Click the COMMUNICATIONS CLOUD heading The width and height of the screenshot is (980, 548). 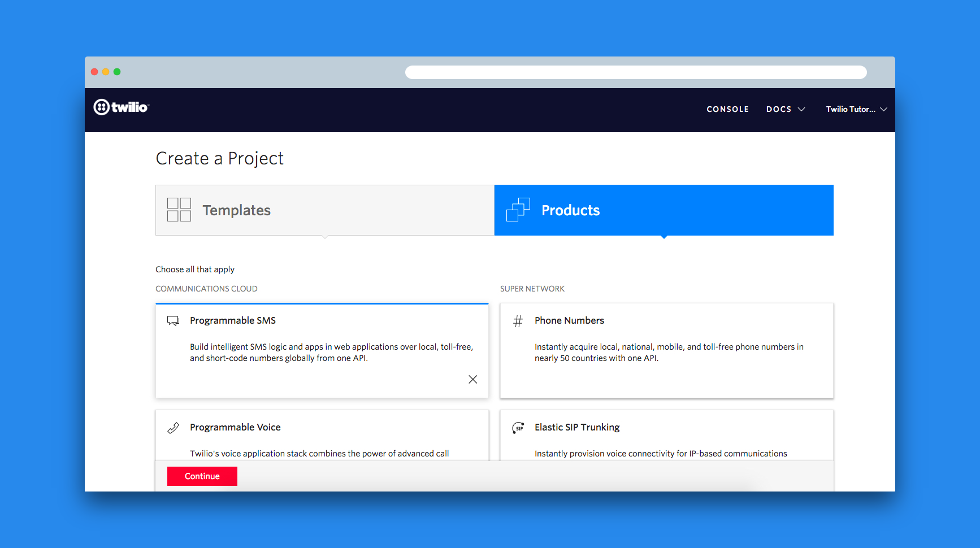pos(206,289)
